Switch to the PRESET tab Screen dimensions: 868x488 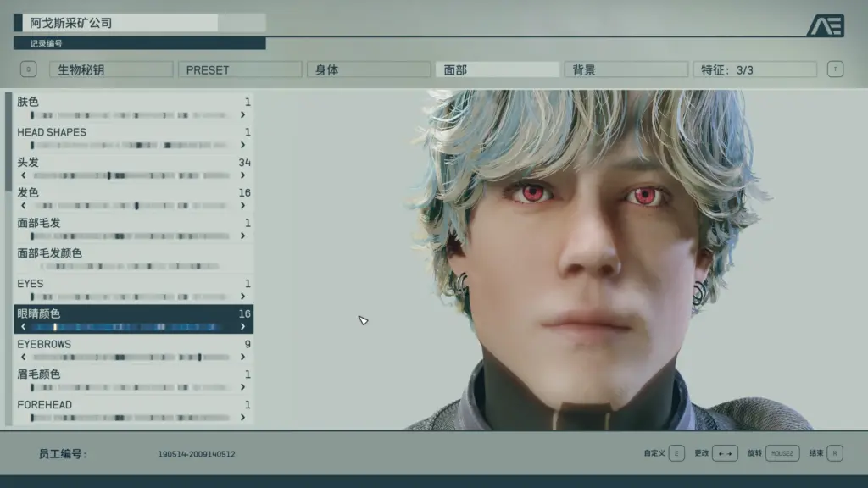[x=240, y=69]
